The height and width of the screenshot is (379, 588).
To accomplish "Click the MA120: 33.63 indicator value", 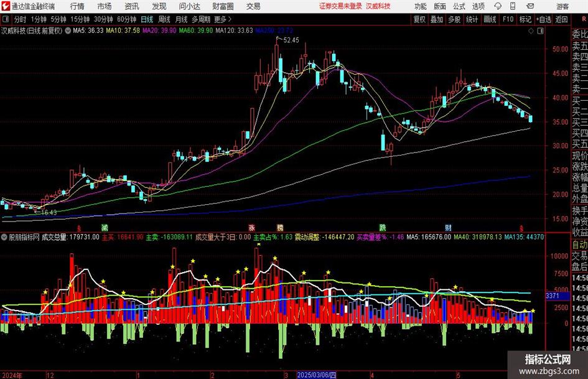I will point(235,30).
